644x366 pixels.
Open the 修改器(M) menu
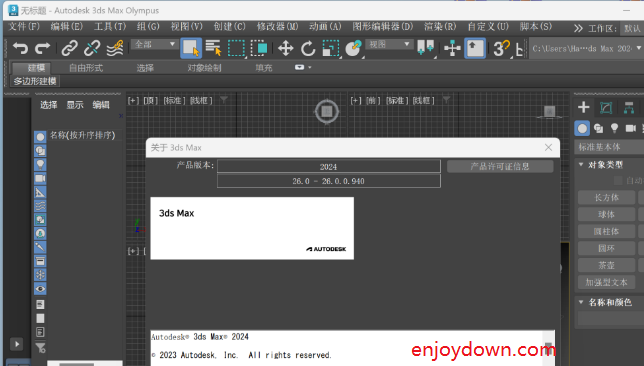point(278,27)
